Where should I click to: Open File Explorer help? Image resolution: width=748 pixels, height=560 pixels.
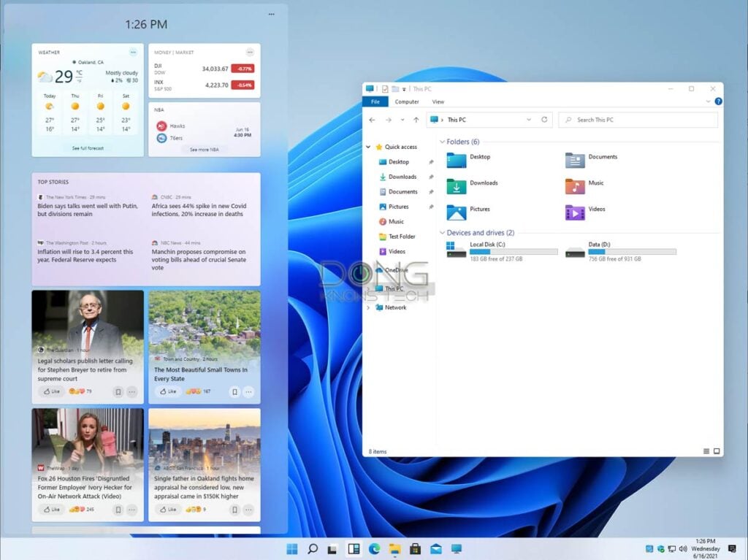pyautogui.click(x=719, y=101)
